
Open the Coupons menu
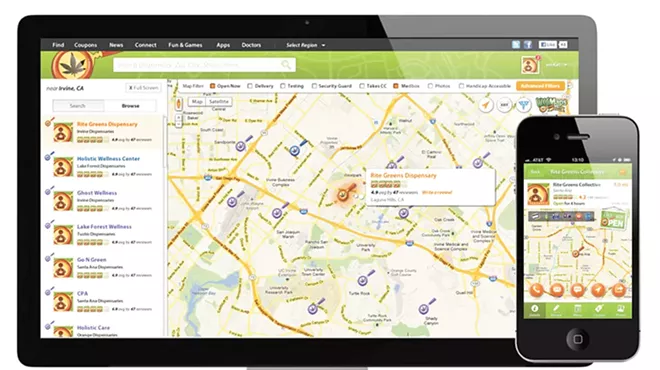pos(85,45)
